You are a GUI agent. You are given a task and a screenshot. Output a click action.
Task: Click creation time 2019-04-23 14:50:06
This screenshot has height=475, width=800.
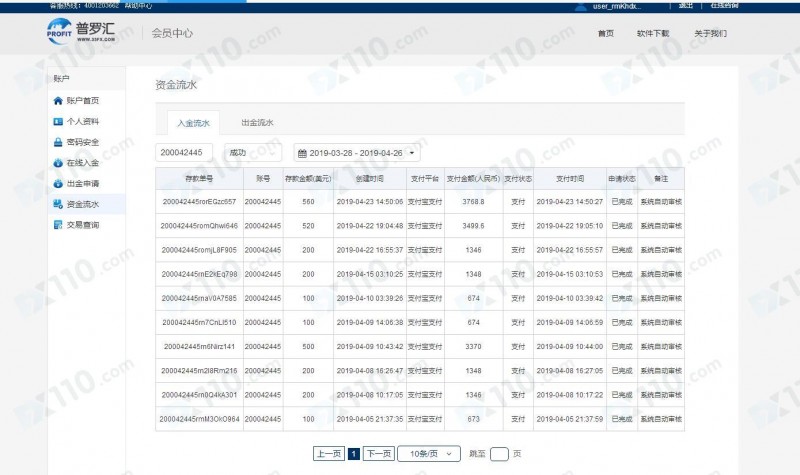pyautogui.click(x=369, y=202)
